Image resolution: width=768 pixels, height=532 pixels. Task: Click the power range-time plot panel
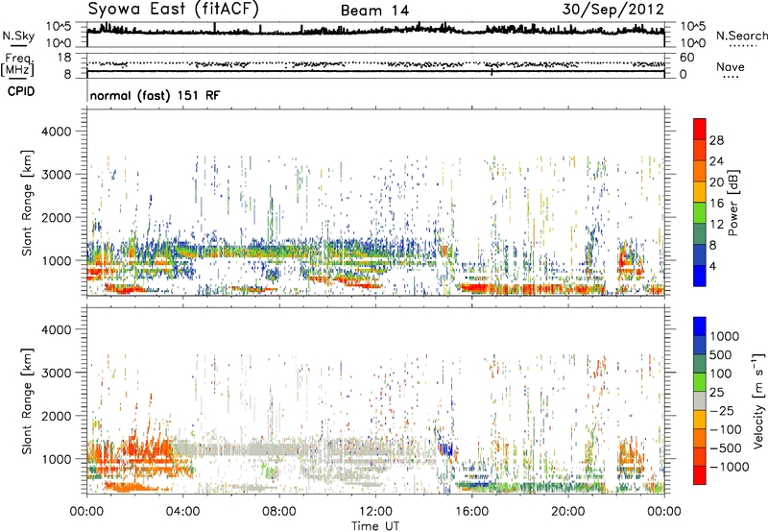pyautogui.click(x=375, y=203)
